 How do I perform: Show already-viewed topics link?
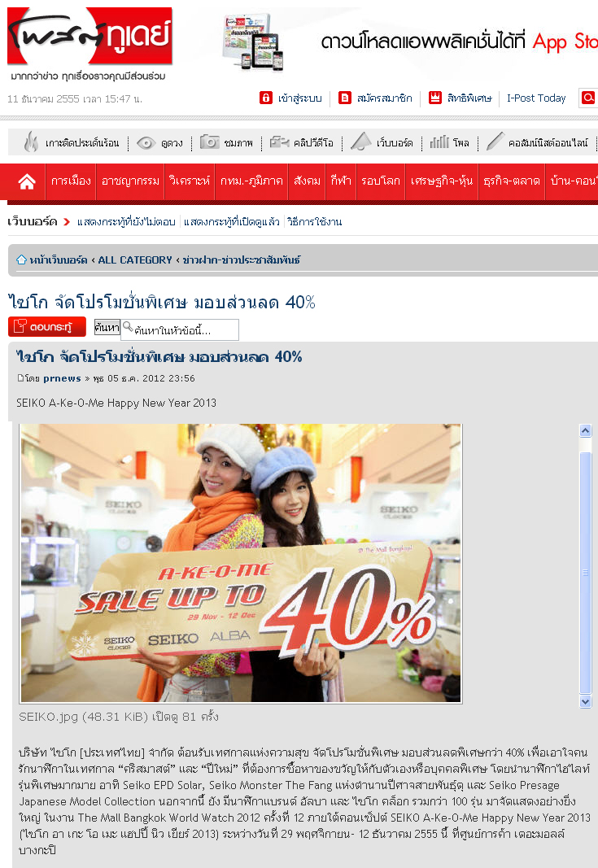tap(231, 221)
